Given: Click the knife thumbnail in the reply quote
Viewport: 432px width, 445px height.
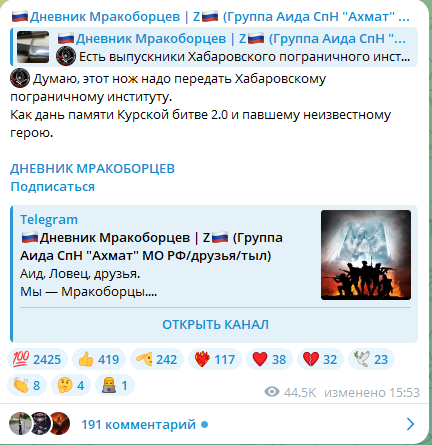Looking at the screenshot, I should coord(33,47).
